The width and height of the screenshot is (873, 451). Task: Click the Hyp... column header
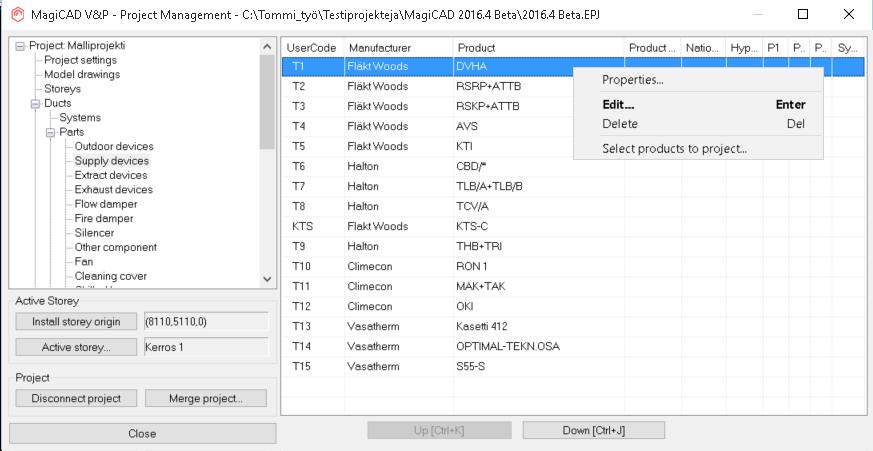pyautogui.click(x=744, y=48)
